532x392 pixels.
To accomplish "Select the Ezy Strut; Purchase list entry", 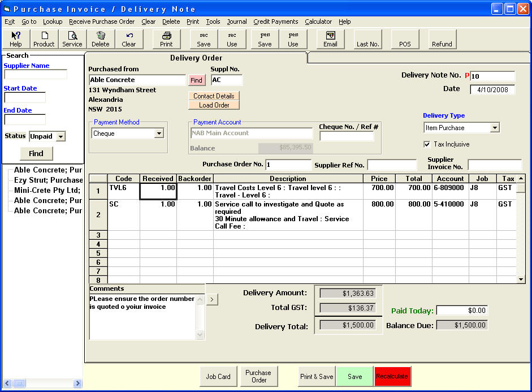I will tap(48, 180).
